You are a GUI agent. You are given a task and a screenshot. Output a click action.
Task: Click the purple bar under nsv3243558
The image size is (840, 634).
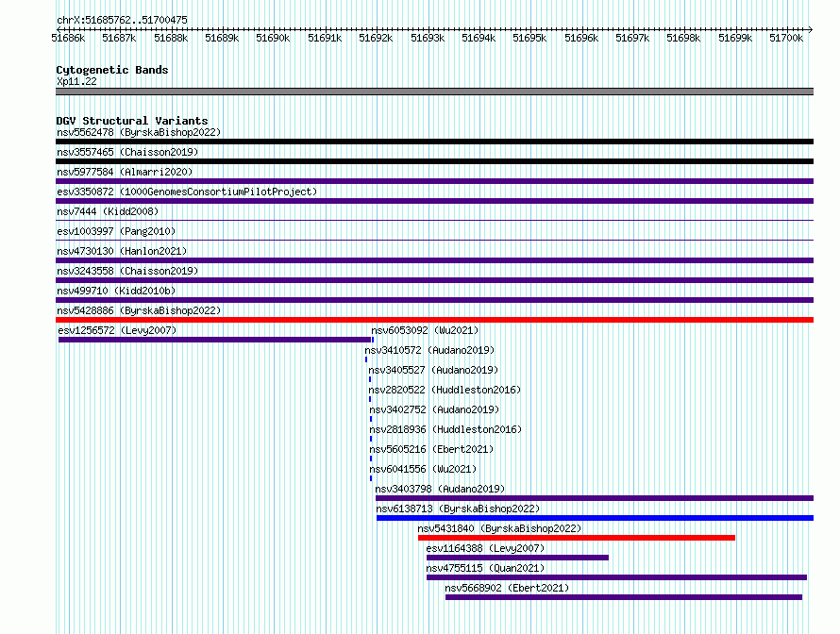(x=434, y=280)
